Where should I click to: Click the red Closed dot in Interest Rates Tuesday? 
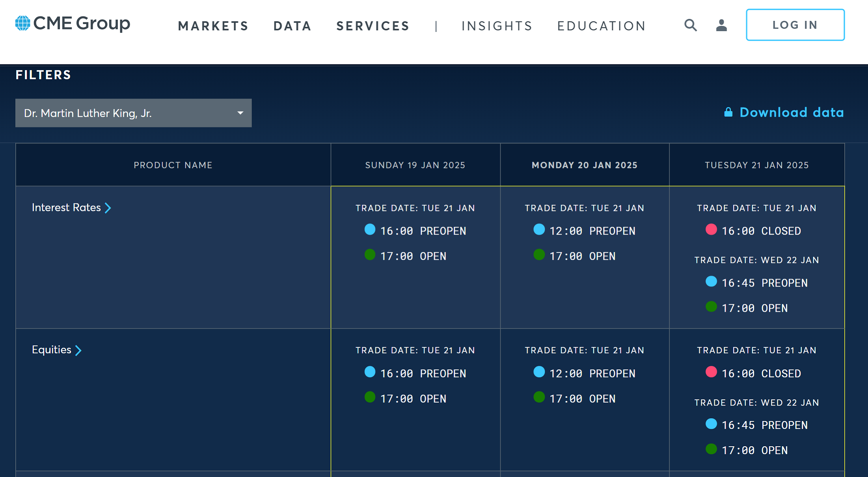click(x=711, y=229)
